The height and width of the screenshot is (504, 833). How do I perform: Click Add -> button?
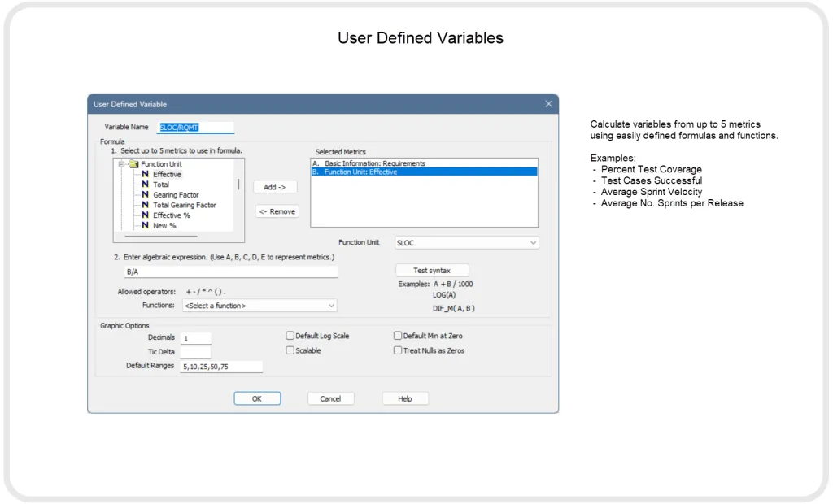point(275,187)
